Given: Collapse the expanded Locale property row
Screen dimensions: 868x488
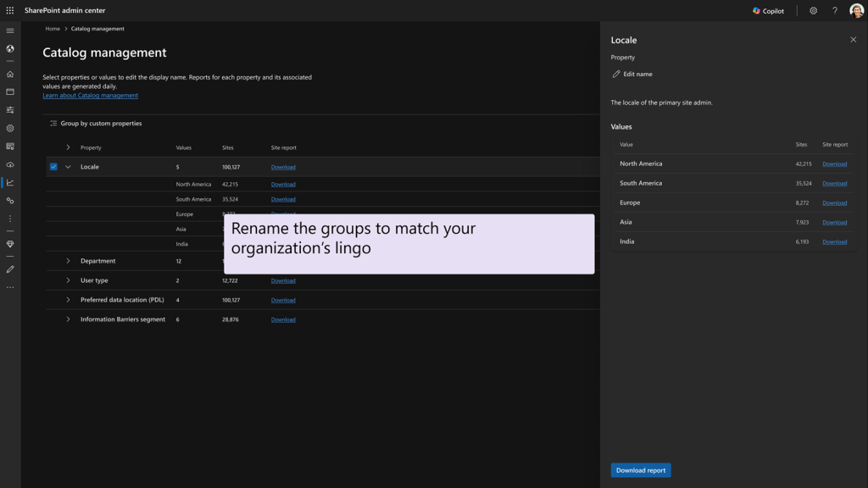Looking at the screenshot, I should (x=68, y=167).
